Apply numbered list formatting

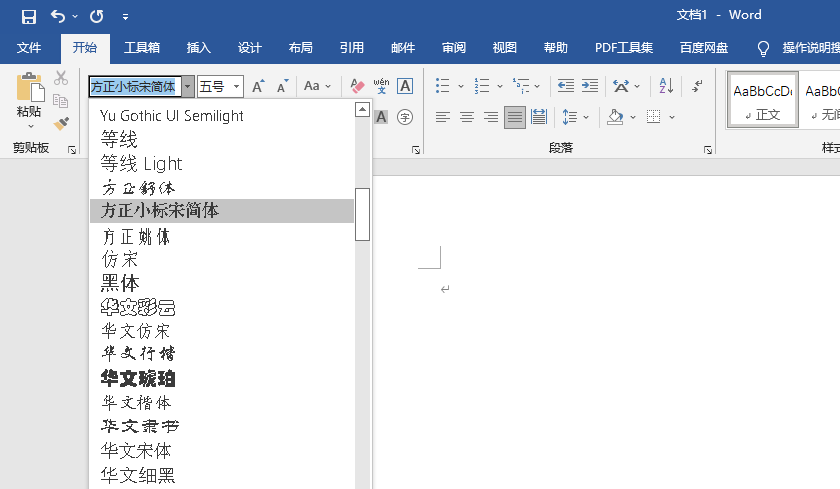tap(482, 86)
